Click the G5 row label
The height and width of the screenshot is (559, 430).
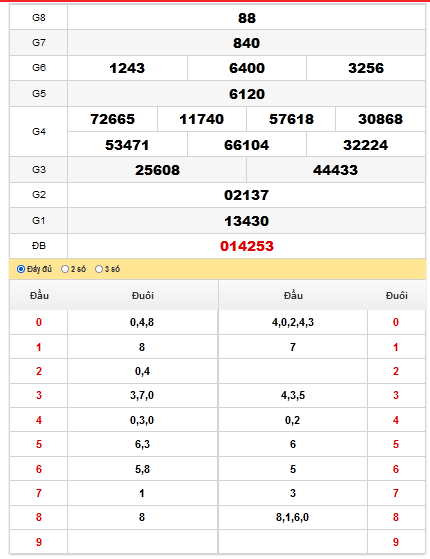click(39, 94)
